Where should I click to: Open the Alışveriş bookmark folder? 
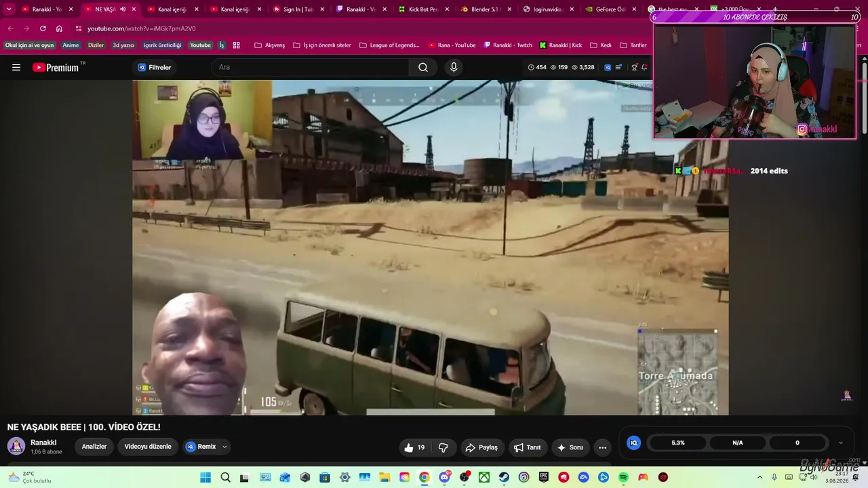[x=270, y=45]
